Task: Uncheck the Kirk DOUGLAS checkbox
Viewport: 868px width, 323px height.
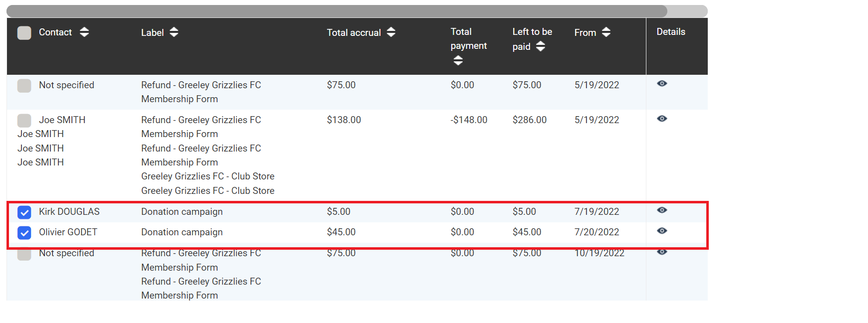Action: pos(24,212)
